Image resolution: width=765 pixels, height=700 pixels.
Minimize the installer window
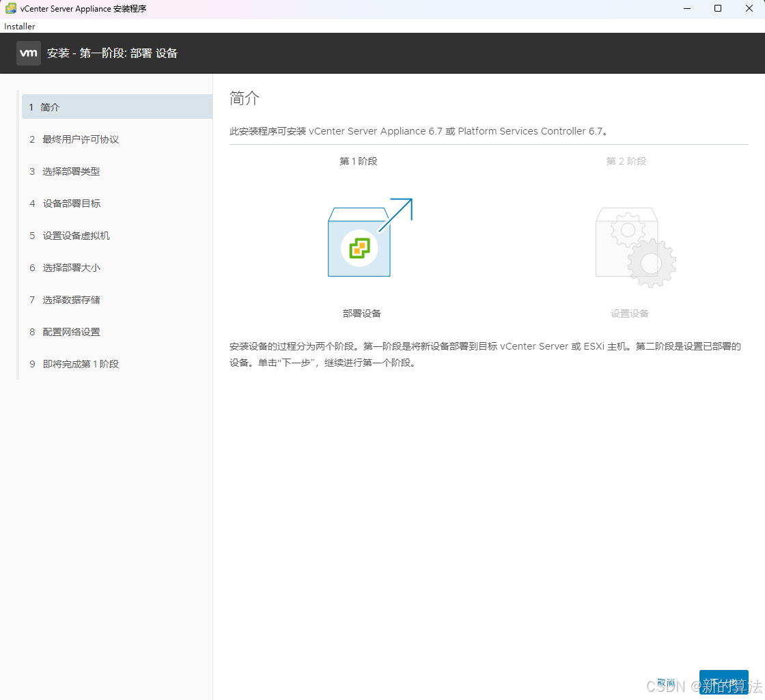point(687,8)
